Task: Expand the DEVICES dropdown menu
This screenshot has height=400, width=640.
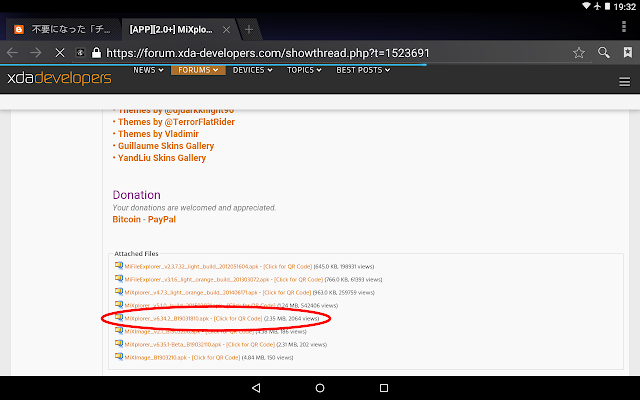Action: [253, 70]
